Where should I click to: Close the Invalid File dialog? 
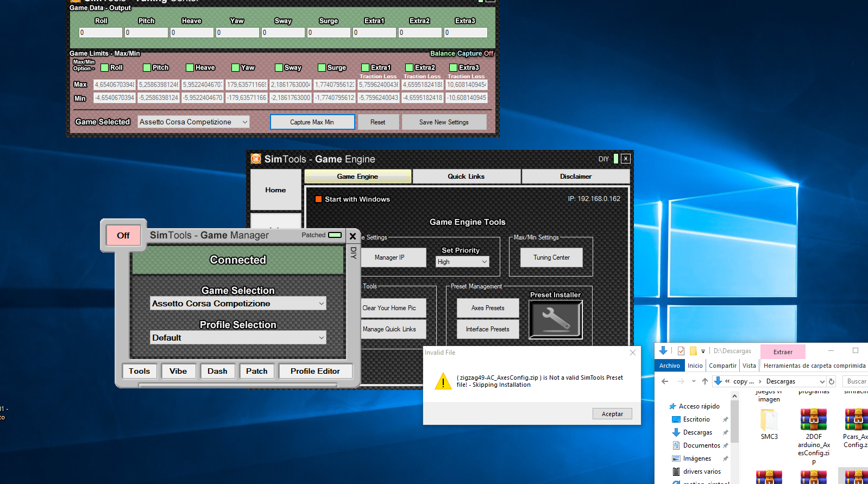click(632, 353)
